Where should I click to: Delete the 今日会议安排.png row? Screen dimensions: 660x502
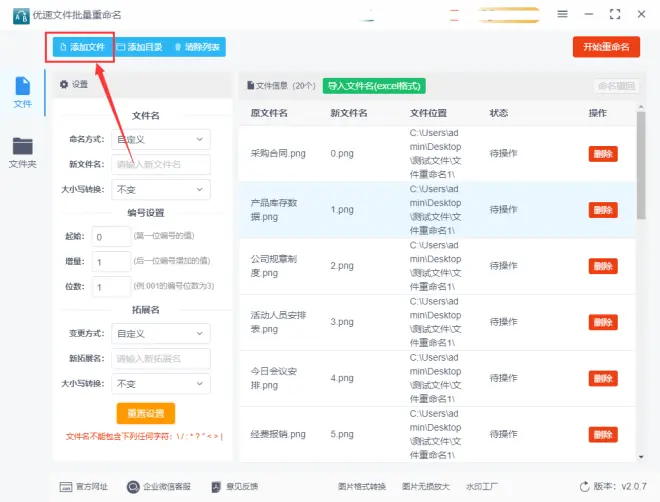click(603, 378)
